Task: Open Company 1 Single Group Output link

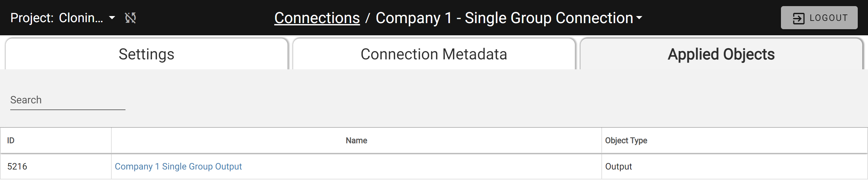Action: click(178, 167)
